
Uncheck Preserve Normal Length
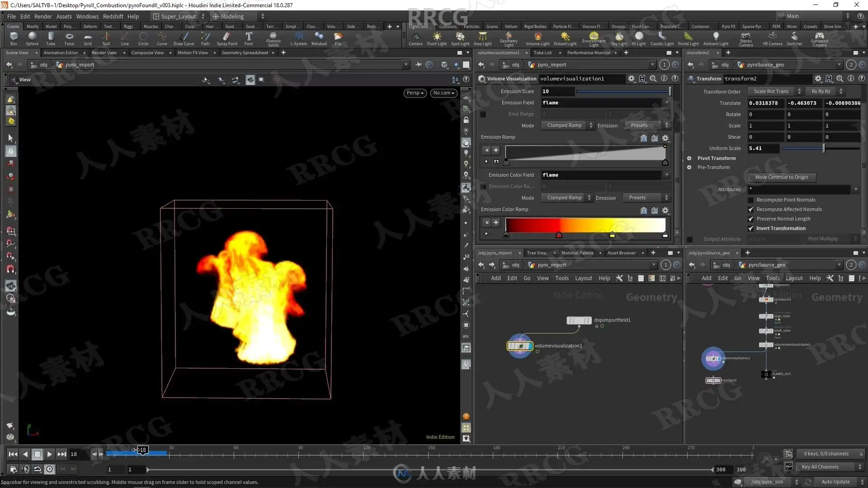pyautogui.click(x=751, y=219)
